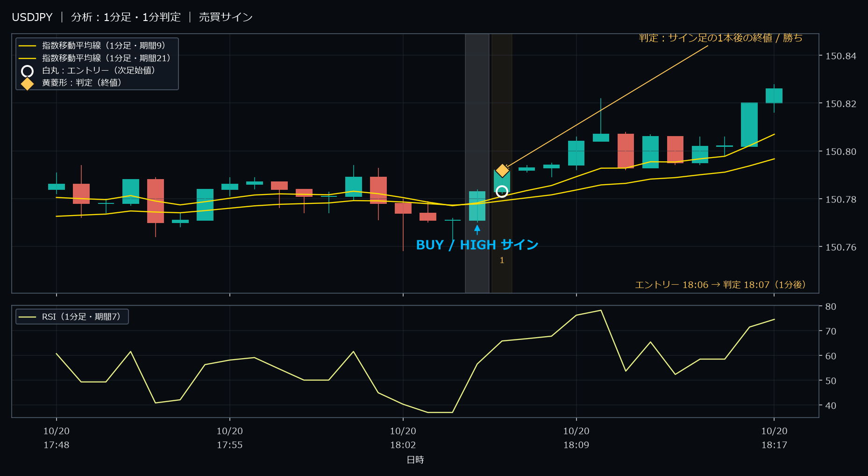
Task: Click the x-axis title '日時'
Action: 415,460
